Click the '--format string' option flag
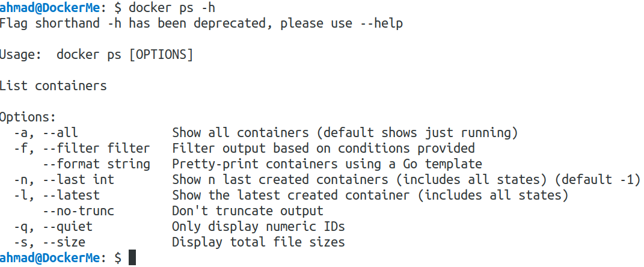Viewport: 644px width, 267px height. [96, 164]
